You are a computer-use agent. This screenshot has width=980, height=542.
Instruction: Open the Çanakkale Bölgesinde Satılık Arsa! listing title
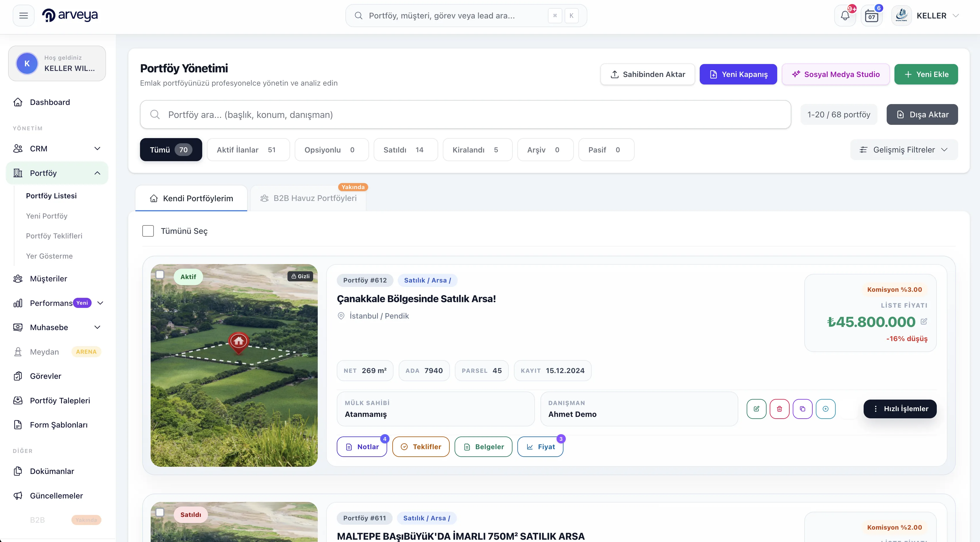pyautogui.click(x=416, y=299)
